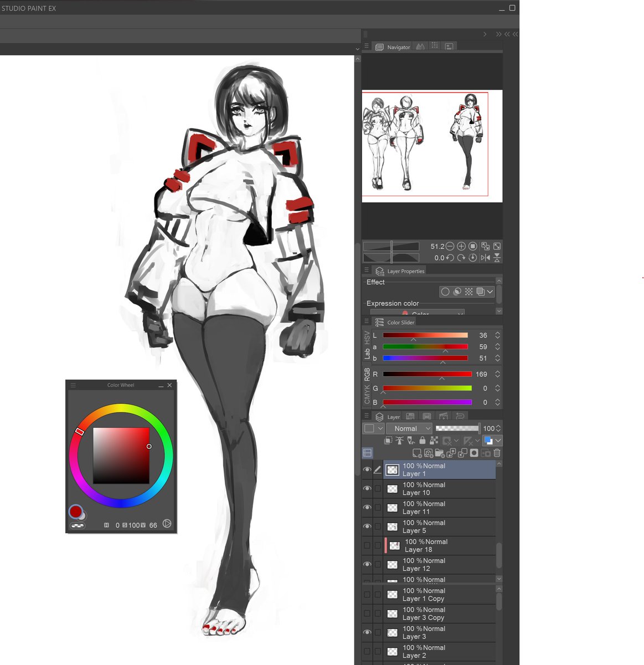
Task: Click the L lightness slider
Action: (x=425, y=335)
